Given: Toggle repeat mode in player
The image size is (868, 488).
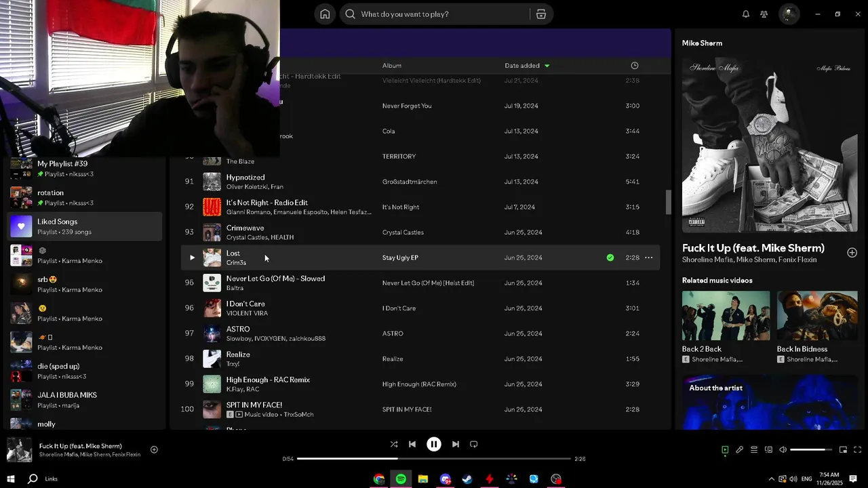Looking at the screenshot, I should [474, 445].
